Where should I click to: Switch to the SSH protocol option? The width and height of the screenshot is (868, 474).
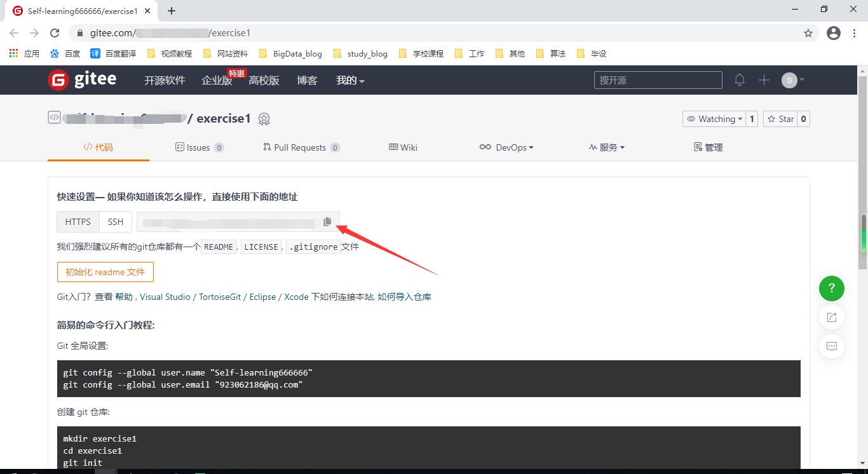116,222
